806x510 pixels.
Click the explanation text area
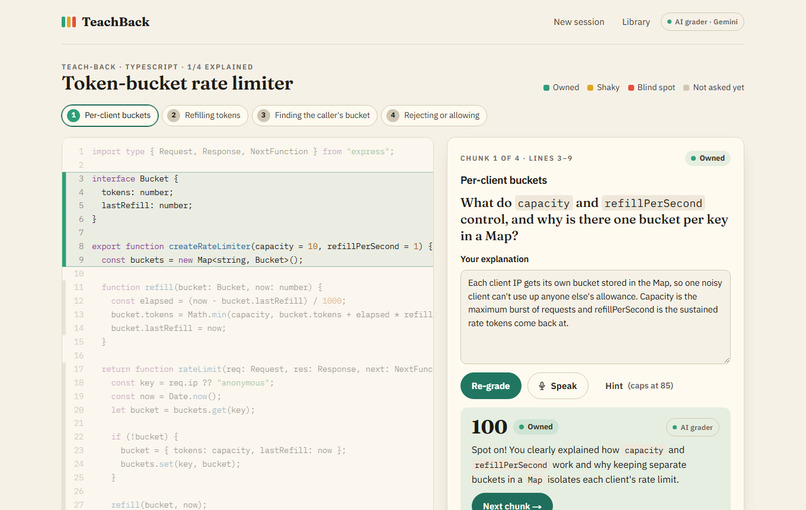click(595, 317)
